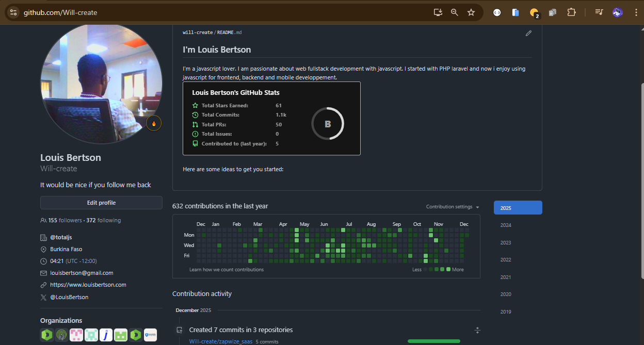Select 2019 from the year list

505,311
